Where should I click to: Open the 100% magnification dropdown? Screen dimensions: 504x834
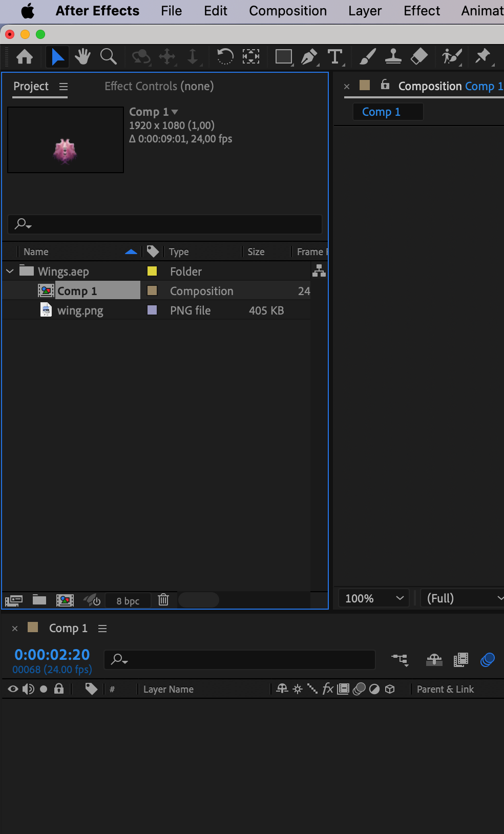[x=374, y=598]
